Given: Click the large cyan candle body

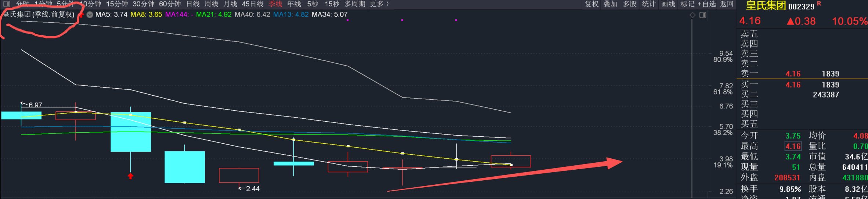Looking at the screenshot, I should 131,132.
